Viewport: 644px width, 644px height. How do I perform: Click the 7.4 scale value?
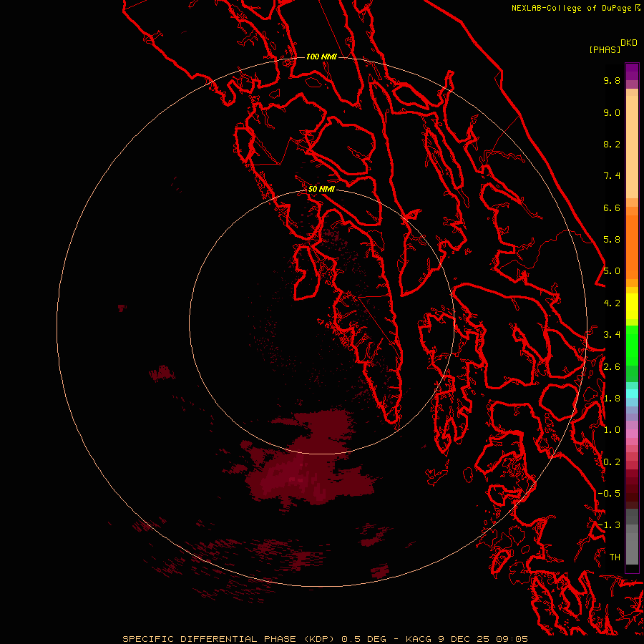pyautogui.click(x=612, y=176)
